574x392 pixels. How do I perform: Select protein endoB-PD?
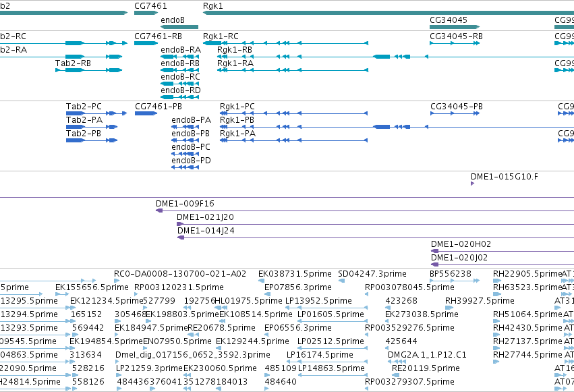point(191,161)
